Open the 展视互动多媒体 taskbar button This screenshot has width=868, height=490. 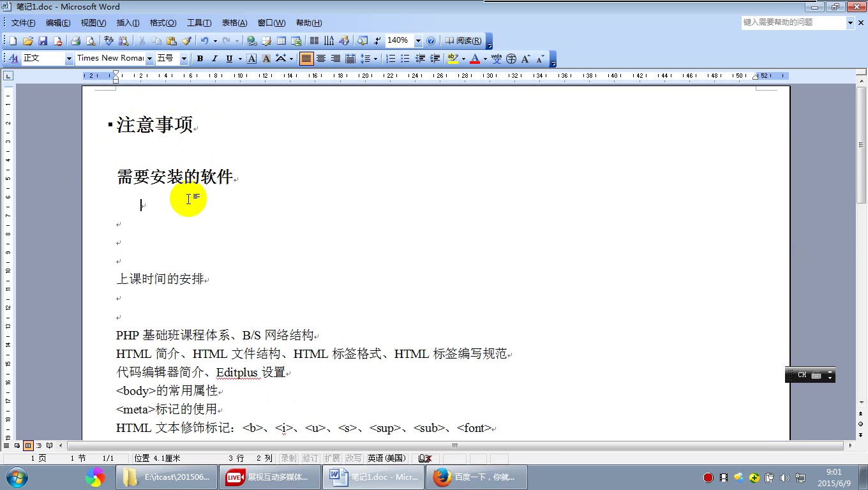coord(269,477)
